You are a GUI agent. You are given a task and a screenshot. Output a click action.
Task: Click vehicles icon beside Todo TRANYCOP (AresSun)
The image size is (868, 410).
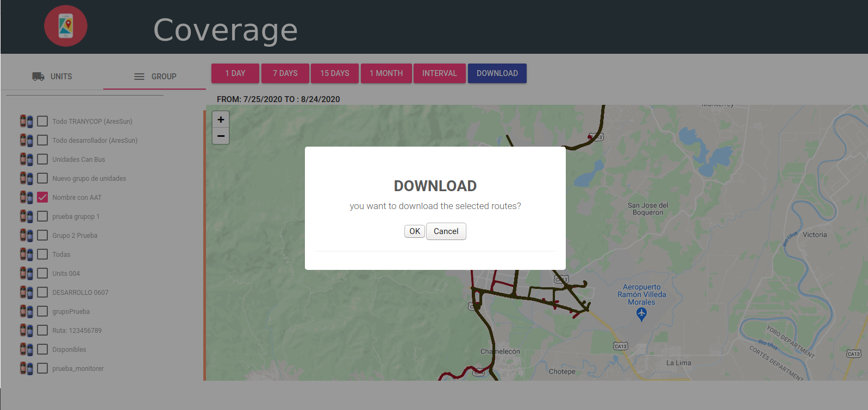(27, 121)
